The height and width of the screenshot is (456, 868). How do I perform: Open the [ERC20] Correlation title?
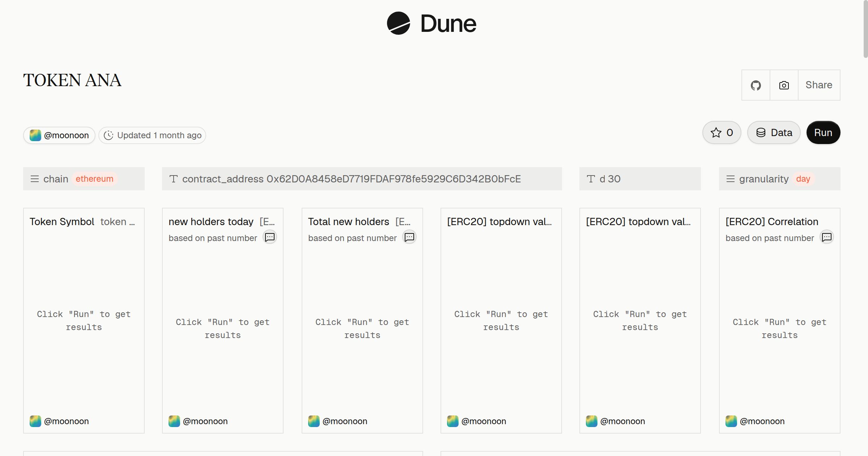tap(772, 221)
